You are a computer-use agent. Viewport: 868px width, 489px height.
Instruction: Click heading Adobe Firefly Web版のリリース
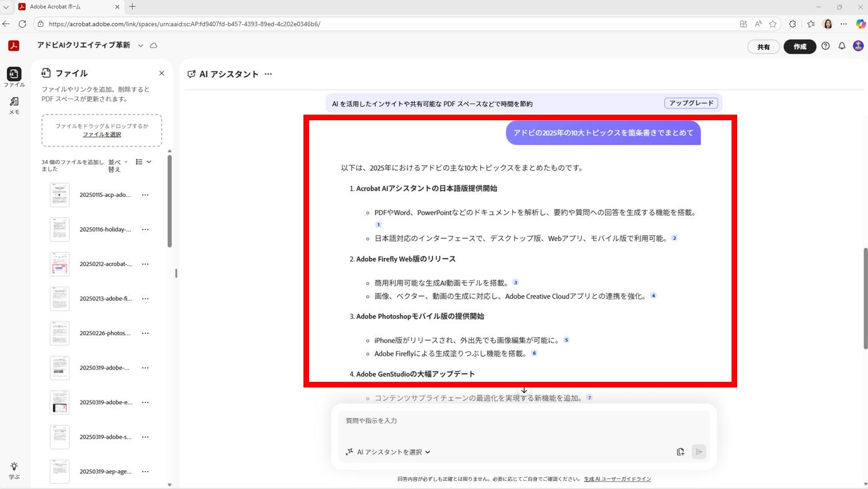pyautogui.click(x=406, y=259)
